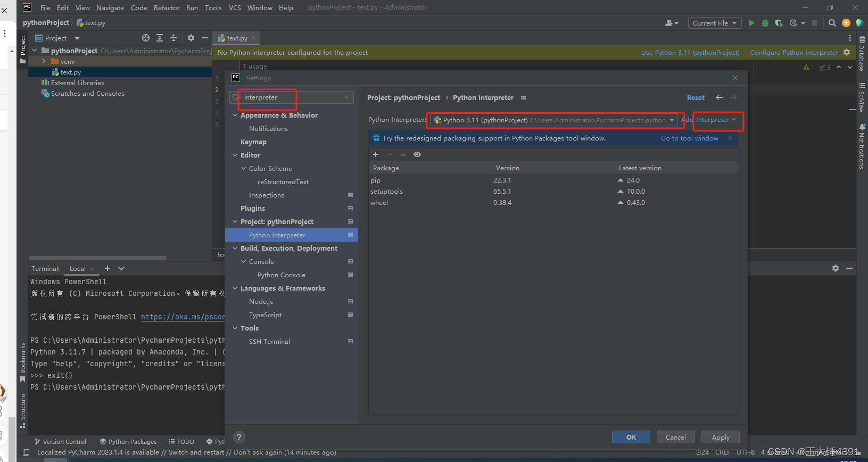868x462 pixels.
Task: Expand the venv folder
Action: click(x=44, y=61)
